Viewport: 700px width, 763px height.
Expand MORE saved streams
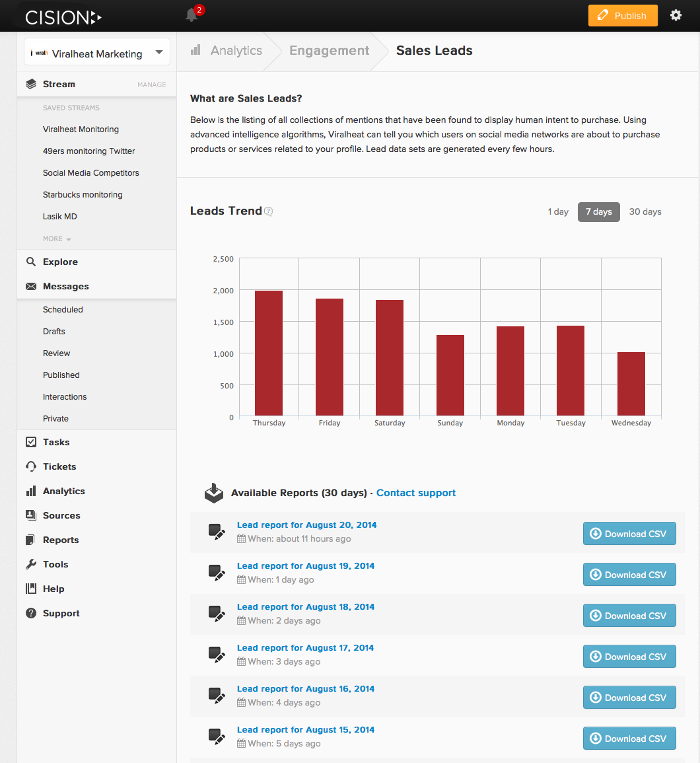57,239
